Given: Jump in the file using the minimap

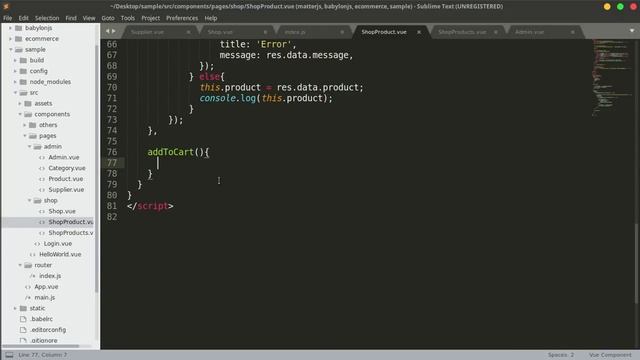Looking at the screenshot, I should click(612, 78).
